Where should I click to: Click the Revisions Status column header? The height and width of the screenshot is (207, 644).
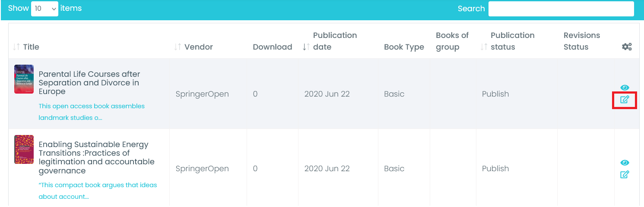(x=581, y=41)
